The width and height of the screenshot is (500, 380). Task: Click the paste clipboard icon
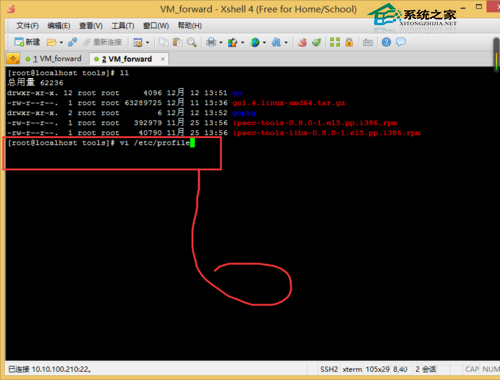[178, 42]
